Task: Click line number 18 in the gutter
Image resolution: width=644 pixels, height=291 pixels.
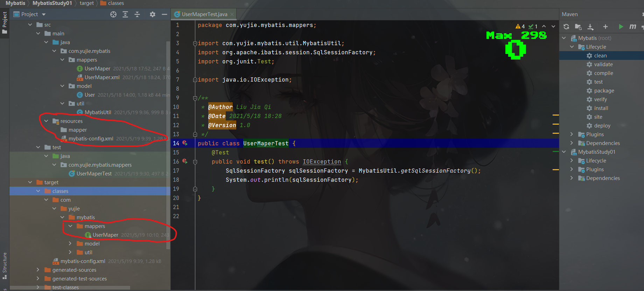Action: click(176, 180)
